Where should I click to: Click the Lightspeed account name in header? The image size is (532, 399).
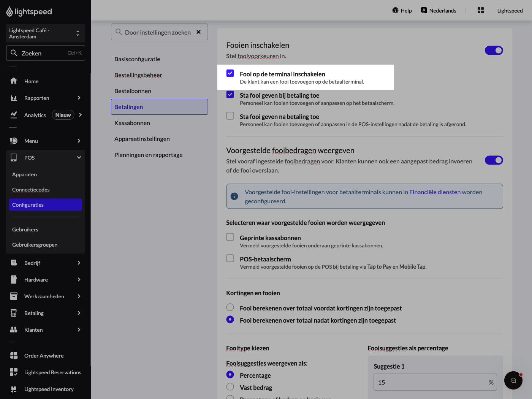tap(510, 11)
